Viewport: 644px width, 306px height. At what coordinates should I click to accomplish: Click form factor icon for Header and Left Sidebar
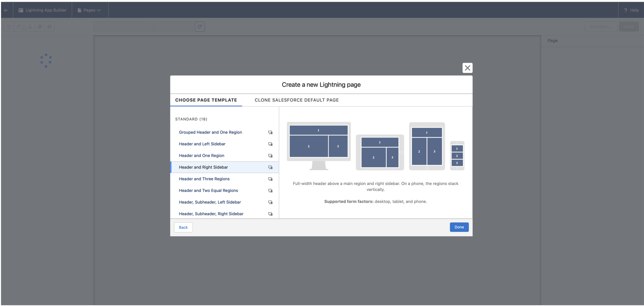[x=270, y=144]
